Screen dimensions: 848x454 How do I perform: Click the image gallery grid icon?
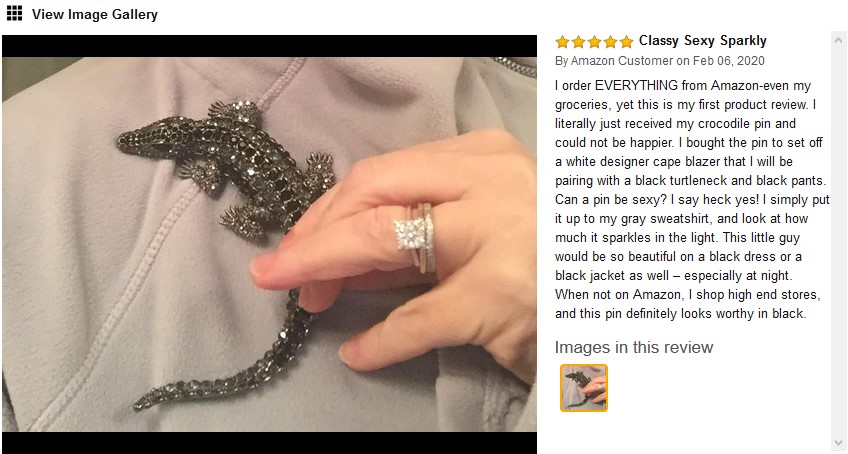[x=14, y=14]
